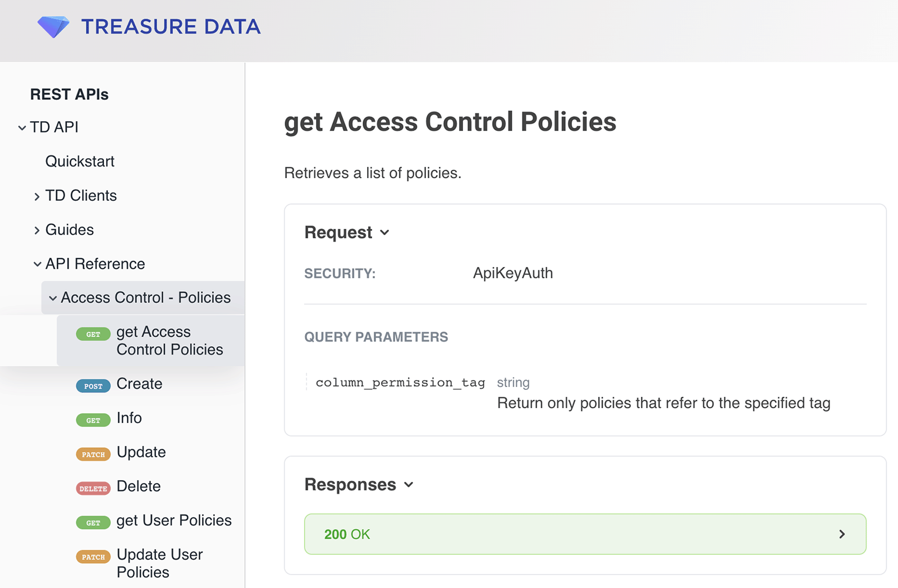Collapse the Request section chevron
The image size is (898, 588).
(384, 233)
